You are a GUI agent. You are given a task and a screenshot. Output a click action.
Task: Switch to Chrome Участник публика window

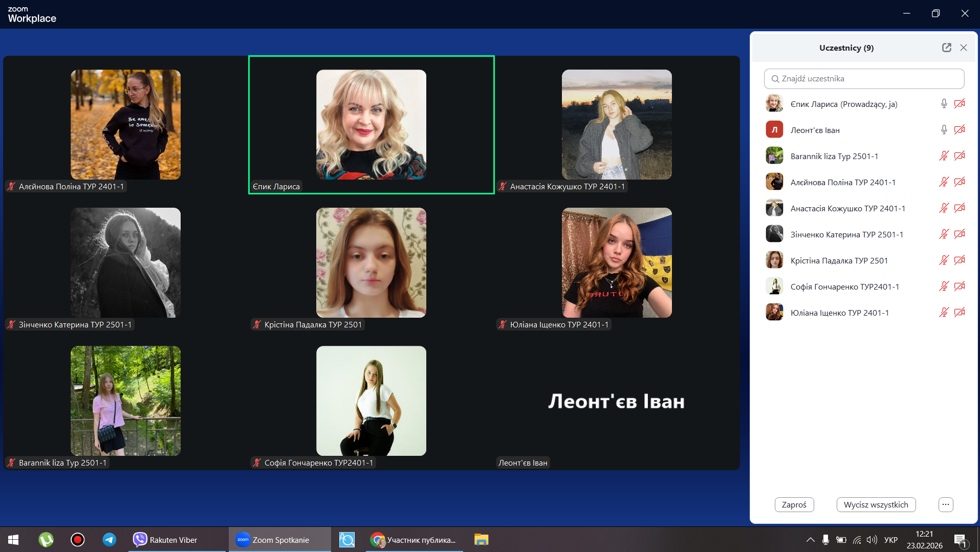[x=413, y=540]
